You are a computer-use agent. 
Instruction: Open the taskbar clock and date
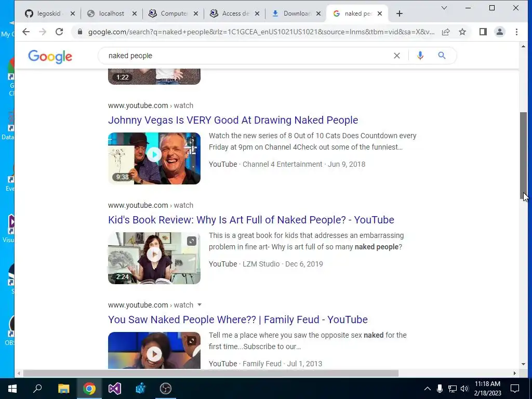click(x=487, y=389)
